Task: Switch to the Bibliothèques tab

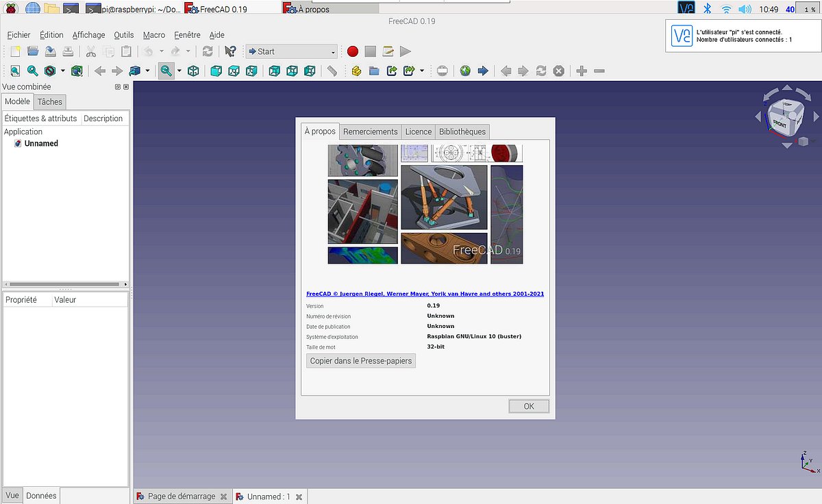Action: pos(462,131)
